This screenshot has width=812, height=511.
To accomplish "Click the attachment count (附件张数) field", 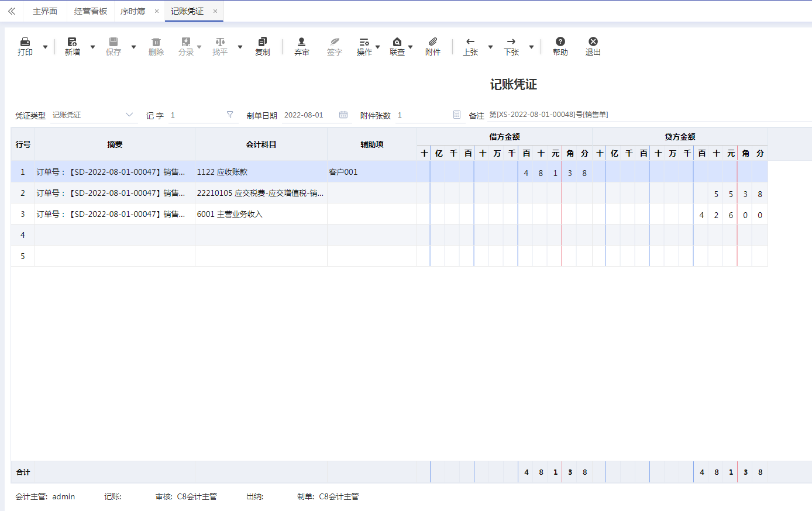I will point(422,115).
